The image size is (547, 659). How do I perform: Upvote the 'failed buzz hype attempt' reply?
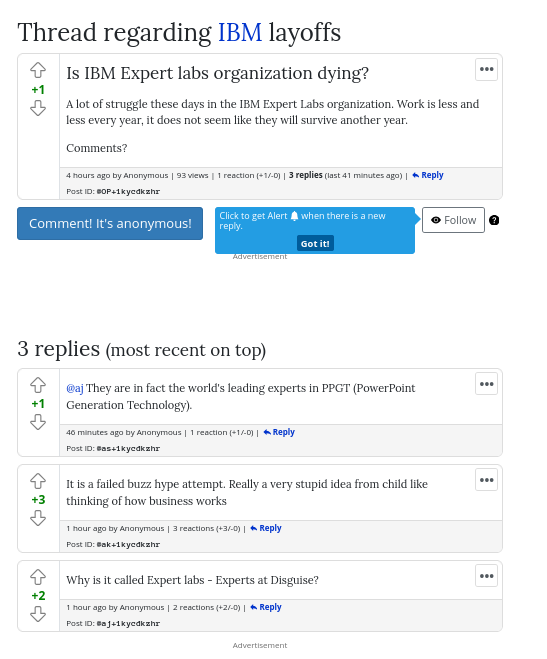tap(38, 481)
